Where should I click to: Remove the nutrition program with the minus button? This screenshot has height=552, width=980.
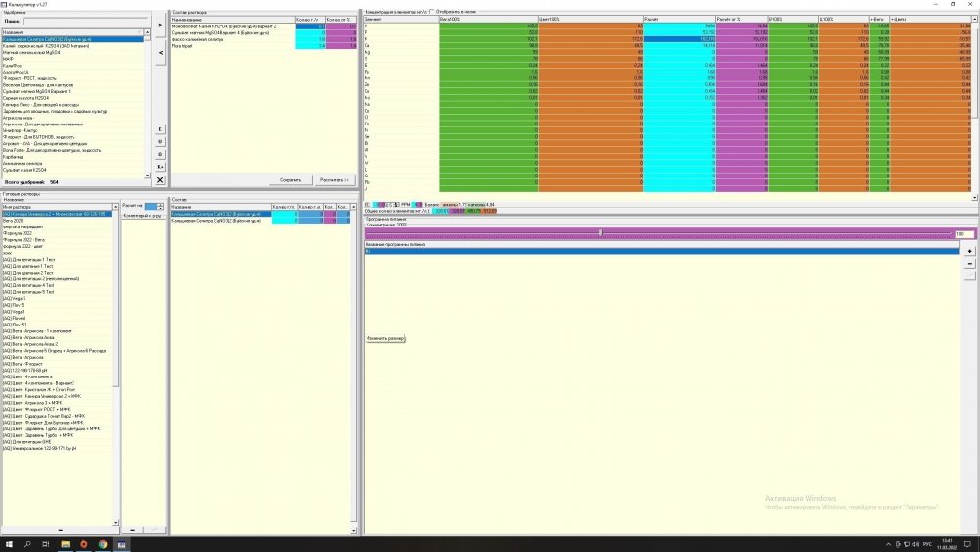[x=969, y=263]
